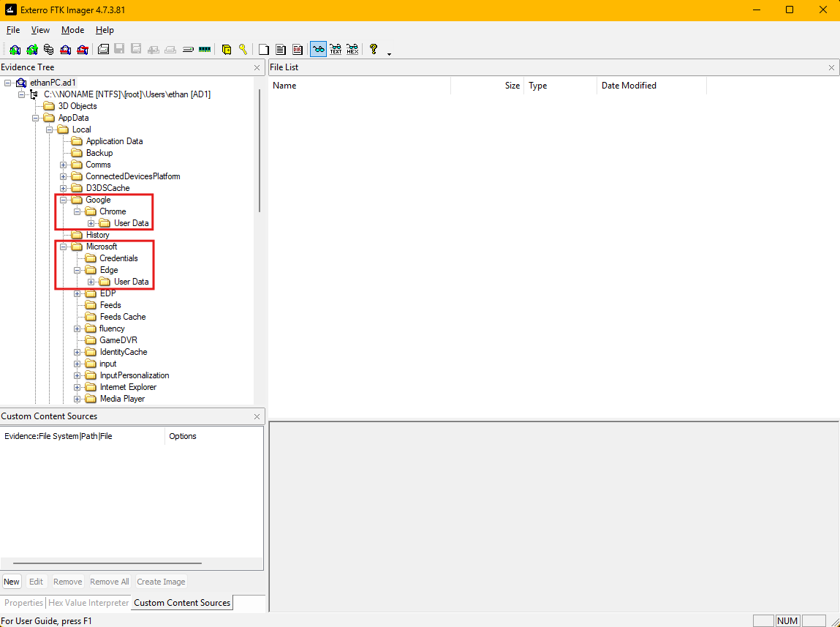Click the Export Directory Listing DIR icon

coord(298,50)
